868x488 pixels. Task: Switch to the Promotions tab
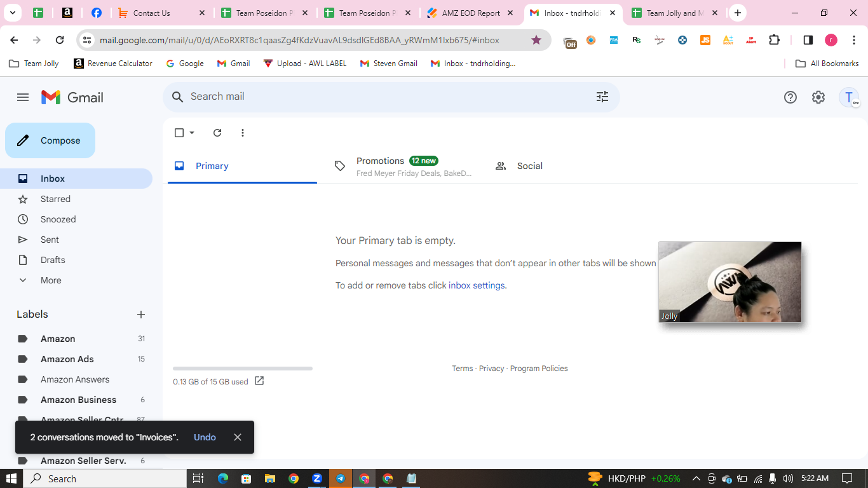click(x=403, y=166)
